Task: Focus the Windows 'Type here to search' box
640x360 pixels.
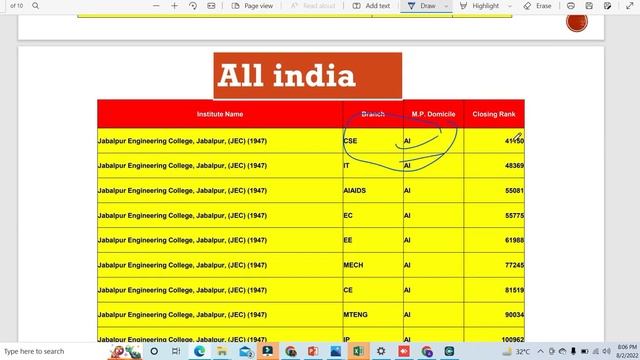Action: [53, 351]
